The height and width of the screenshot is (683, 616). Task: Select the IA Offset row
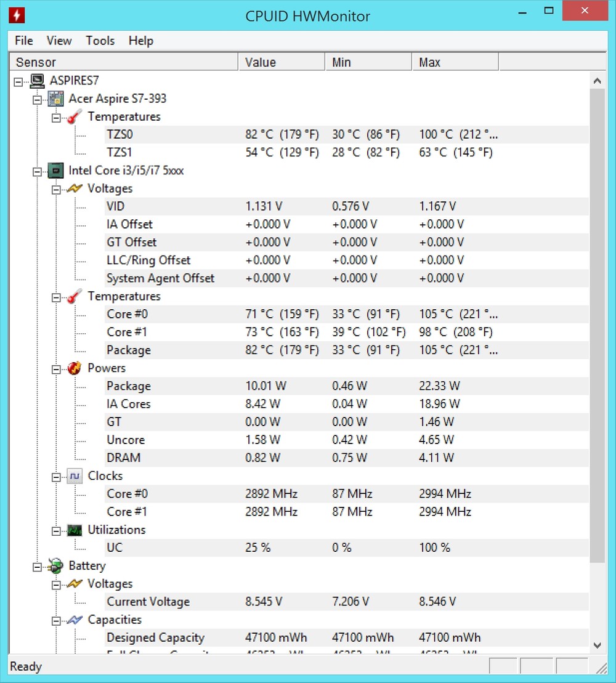[x=347, y=224]
